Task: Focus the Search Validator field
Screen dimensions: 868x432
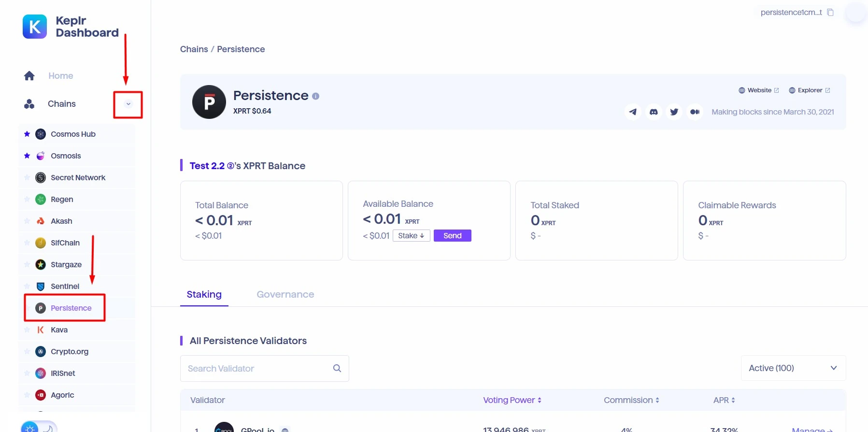Action: coord(265,368)
